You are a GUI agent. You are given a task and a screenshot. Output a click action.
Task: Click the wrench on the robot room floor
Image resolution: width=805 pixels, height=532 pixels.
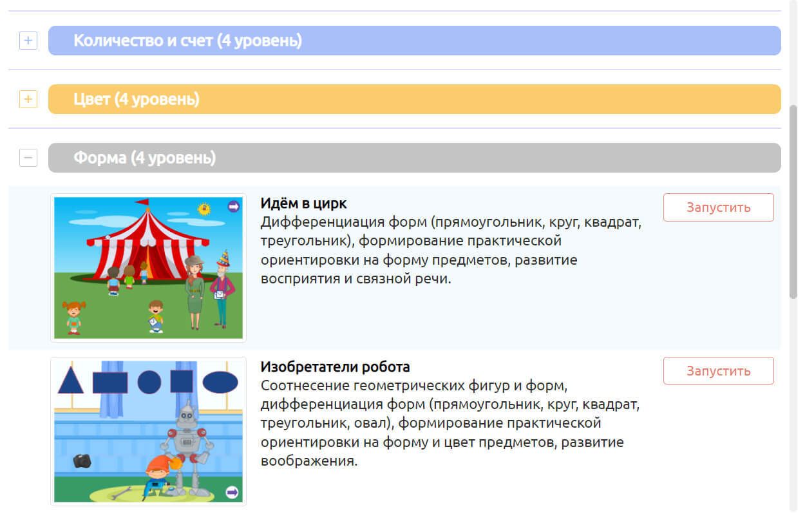tap(121, 494)
